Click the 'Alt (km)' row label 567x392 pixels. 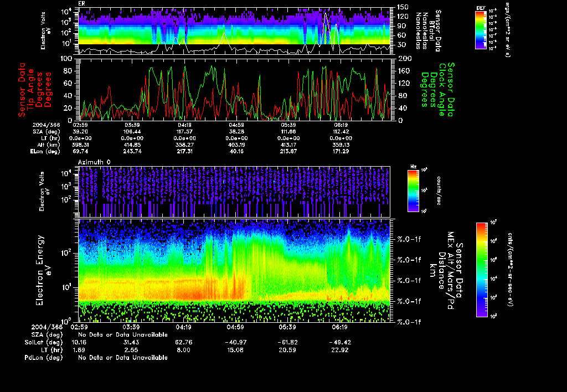click(x=49, y=145)
